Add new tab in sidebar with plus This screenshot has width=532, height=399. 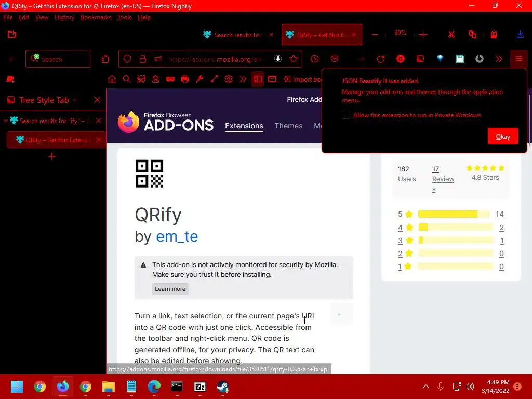pos(52,156)
